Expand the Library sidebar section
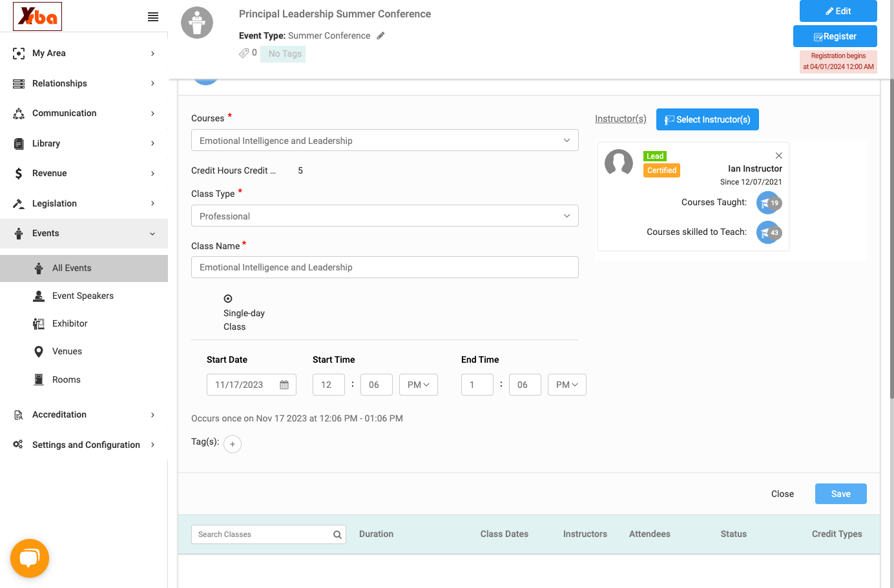Screen dimensions: 894x588 (x=84, y=143)
